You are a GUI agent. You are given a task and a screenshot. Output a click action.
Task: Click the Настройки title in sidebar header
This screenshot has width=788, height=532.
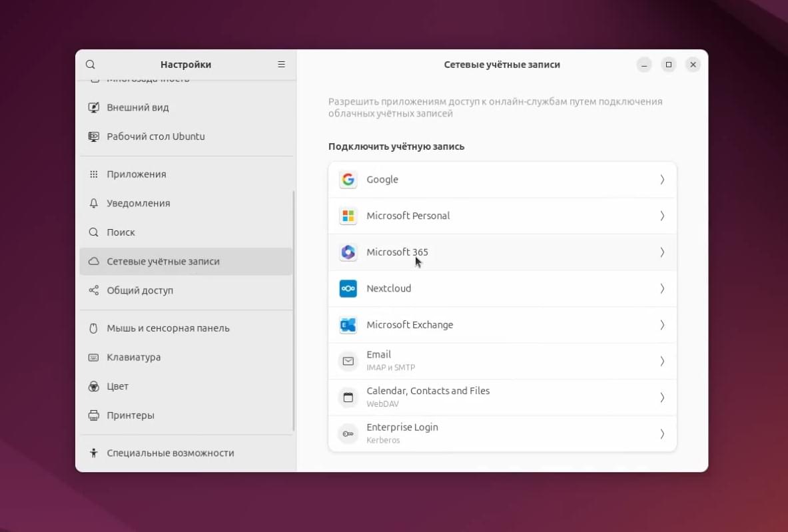pyautogui.click(x=186, y=65)
